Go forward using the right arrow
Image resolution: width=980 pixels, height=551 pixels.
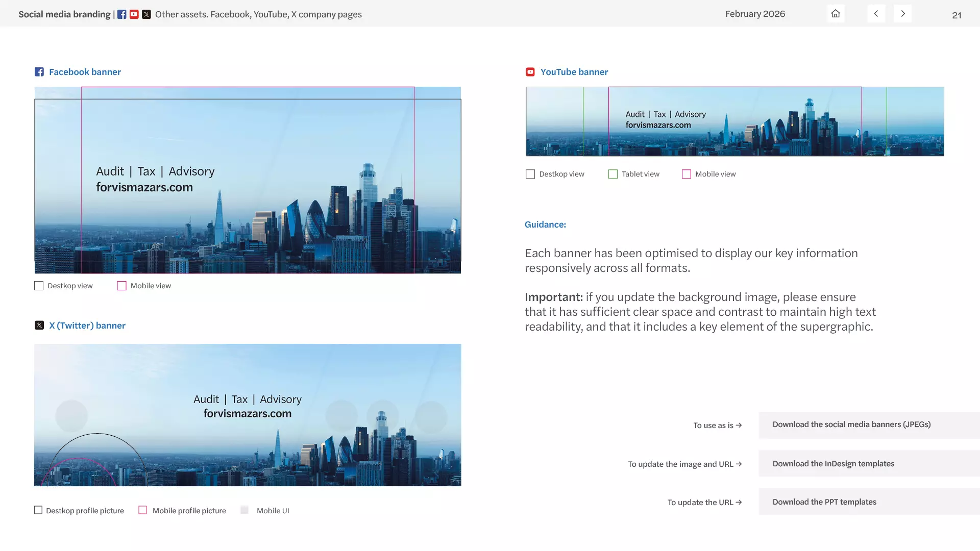pos(902,13)
